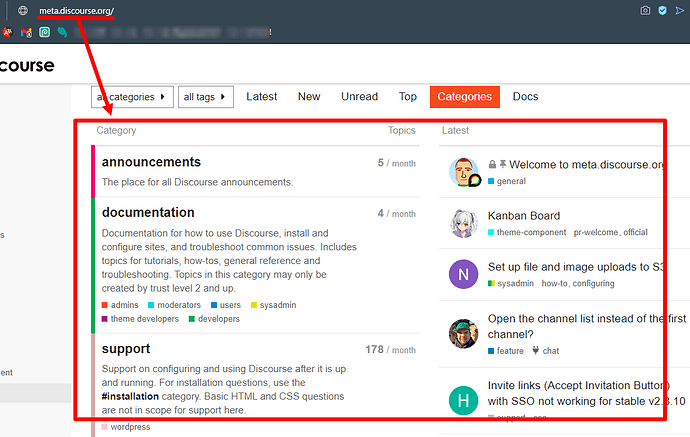Click the official tag
This screenshot has width=690, height=437.
[x=635, y=232]
